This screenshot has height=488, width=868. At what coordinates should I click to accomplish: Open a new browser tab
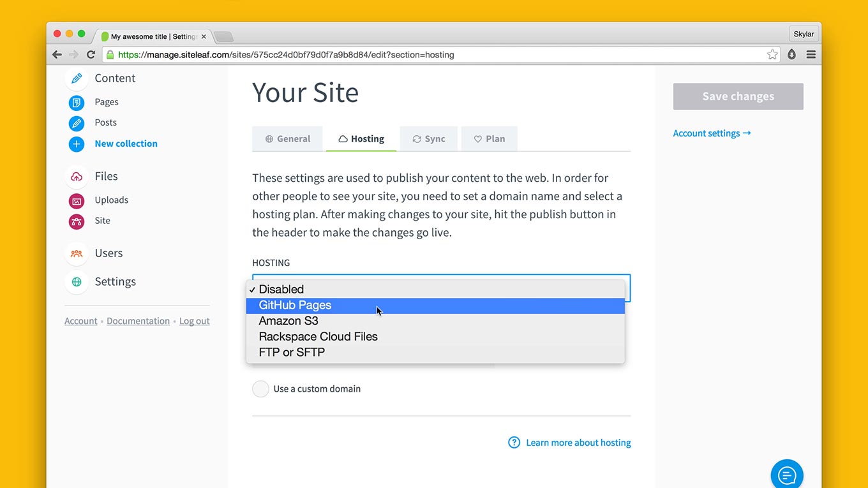point(223,36)
